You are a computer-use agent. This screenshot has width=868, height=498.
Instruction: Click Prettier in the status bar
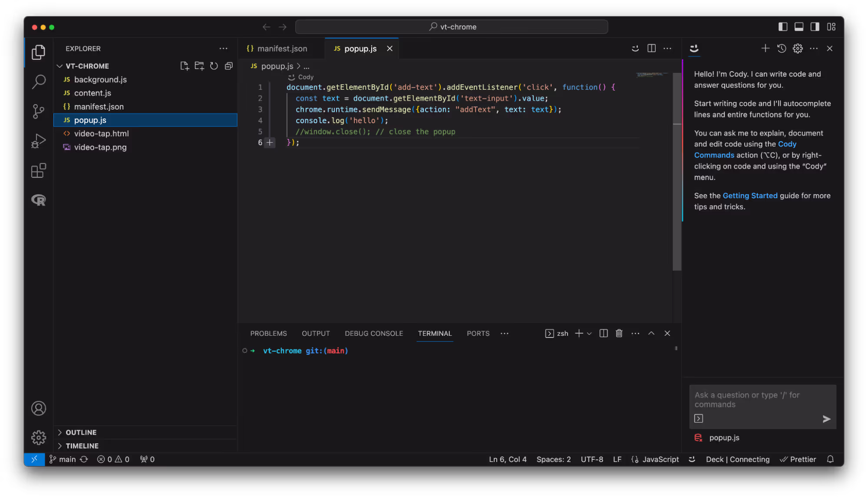click(798, 459)
